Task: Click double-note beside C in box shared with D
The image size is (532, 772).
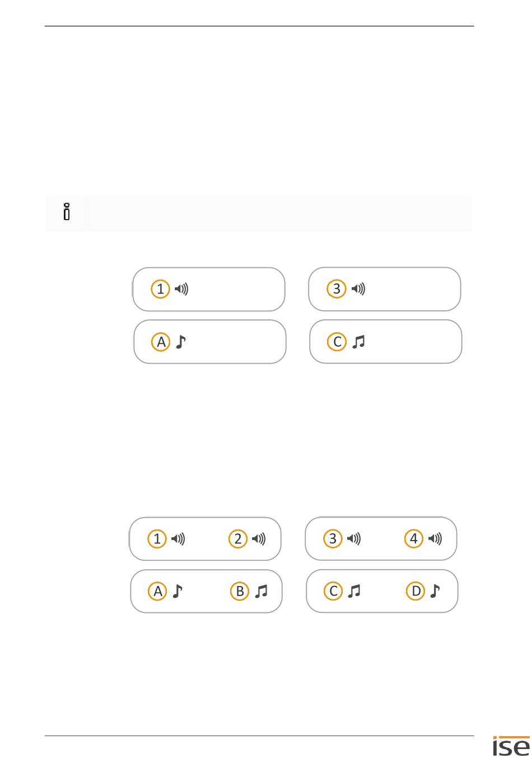Action: pos(354,591)
